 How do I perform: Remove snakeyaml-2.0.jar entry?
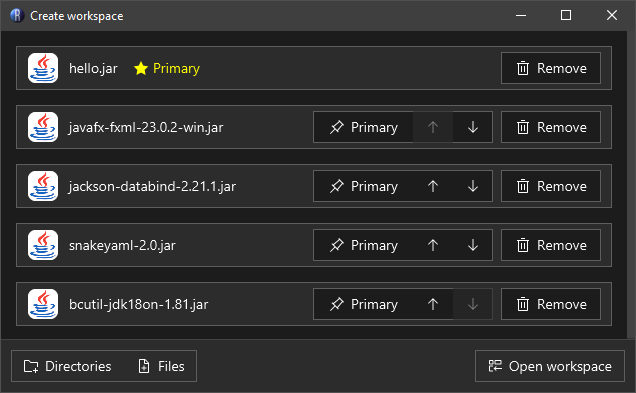click(x=551, y=245)
